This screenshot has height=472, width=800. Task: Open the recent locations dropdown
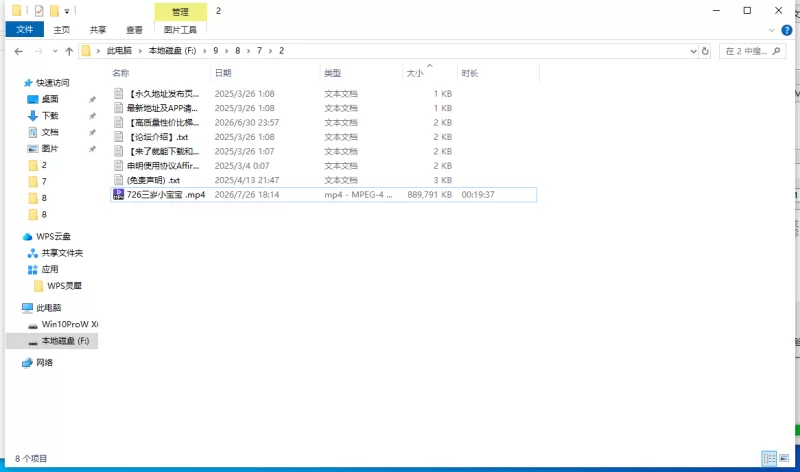pyautogui.click(x=55, y=51)
